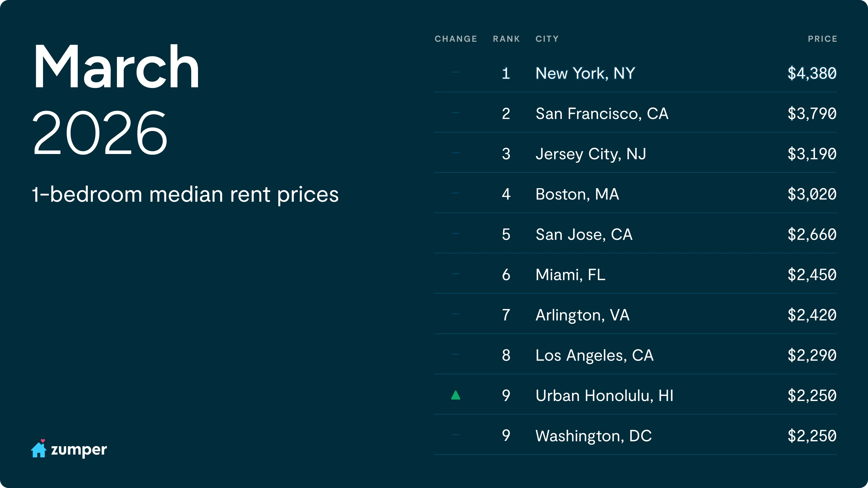Select the New York, NY row
Screen dimensions: 868x488
[x=585, y=73]
